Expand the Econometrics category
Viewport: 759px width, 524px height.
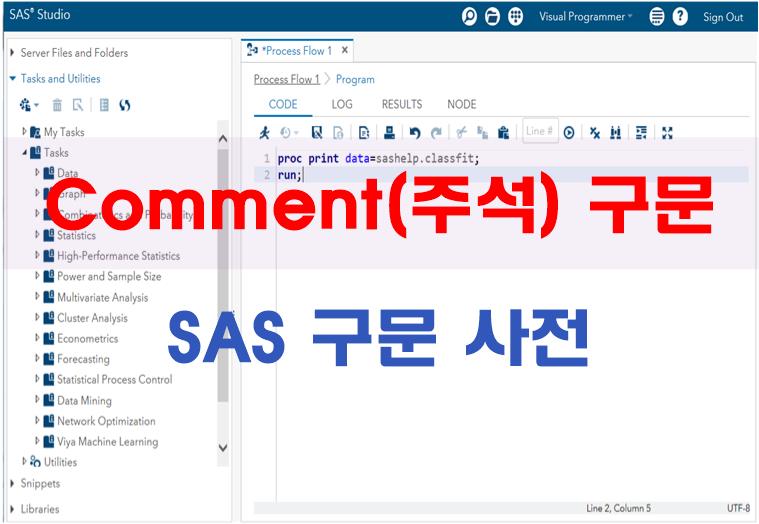point(37,338)
